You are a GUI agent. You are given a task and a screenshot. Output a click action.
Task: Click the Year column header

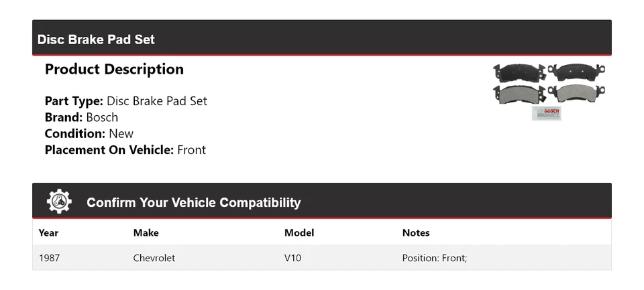pyautogui.click(x=48, y=233)
